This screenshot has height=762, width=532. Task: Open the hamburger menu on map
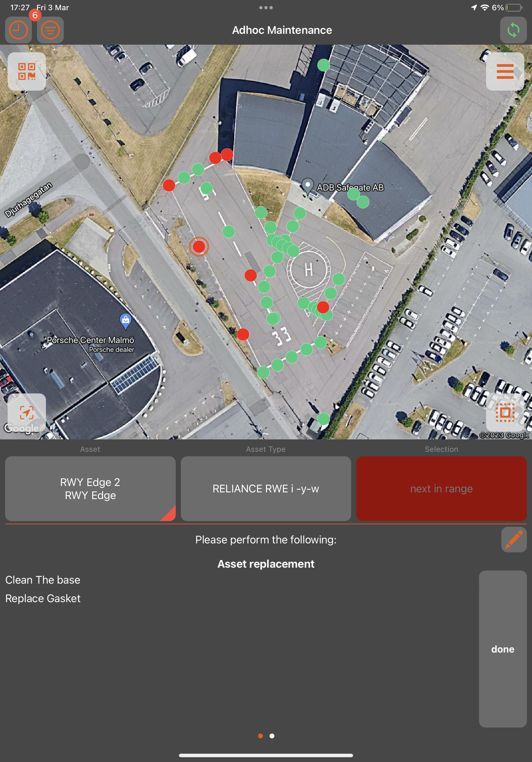click(x=505, y=71)
